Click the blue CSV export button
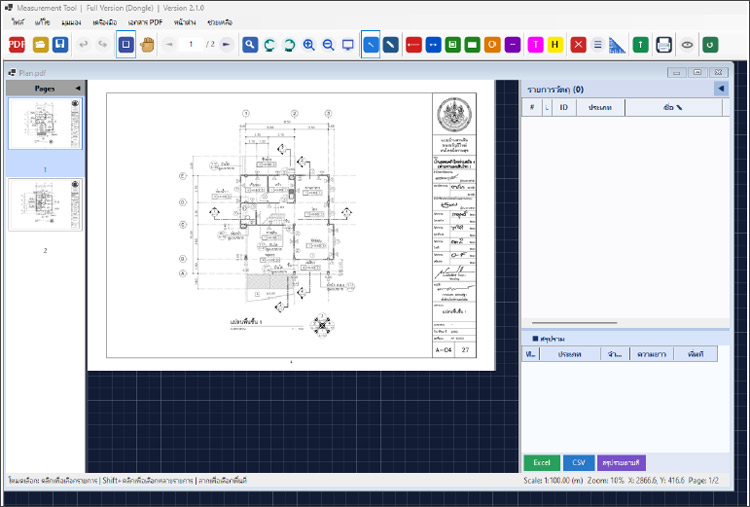750x507 pixels. [x=578, y=463]
